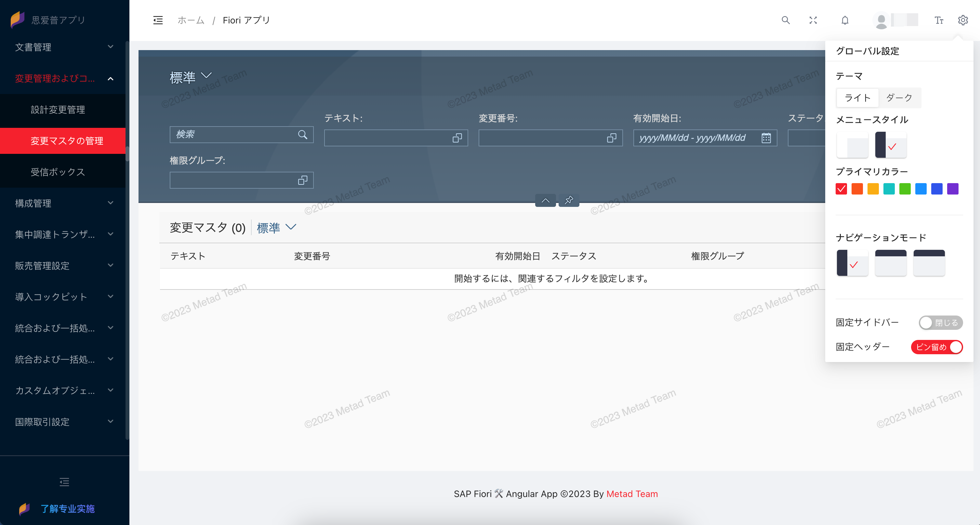Pin the filter bar with pushpin icon
This screenshot has height=525, width=980.
[569, 200]
